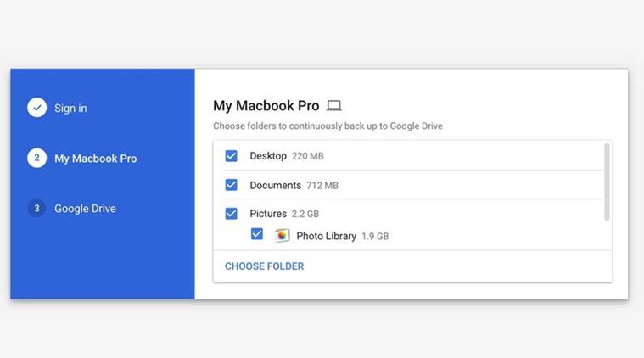Screen dimensions: 644x358
Task: Click the folder list scrollbar
Action: [x=607, y=182]
